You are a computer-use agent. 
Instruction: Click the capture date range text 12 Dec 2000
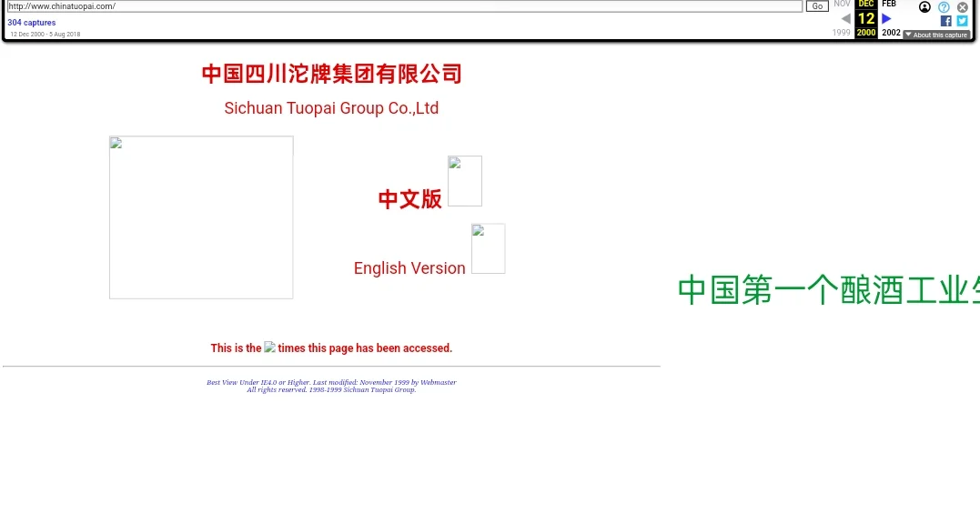(45, 35)
